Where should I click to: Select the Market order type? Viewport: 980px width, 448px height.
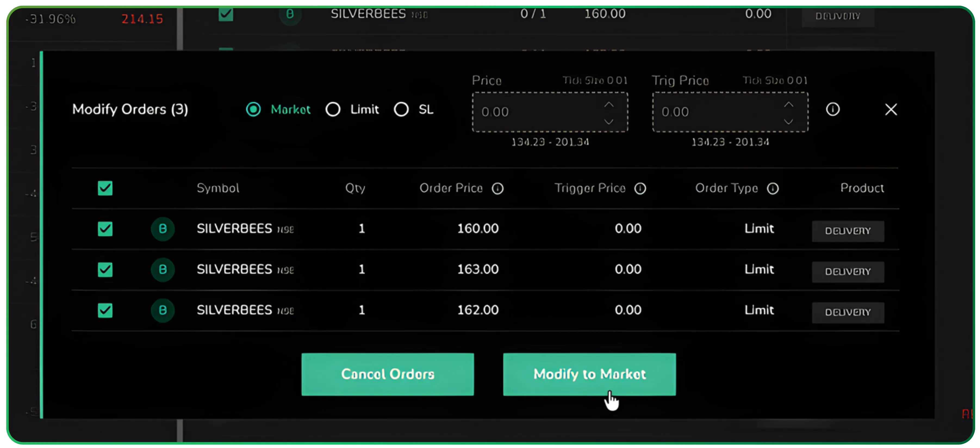coord(253,110)
